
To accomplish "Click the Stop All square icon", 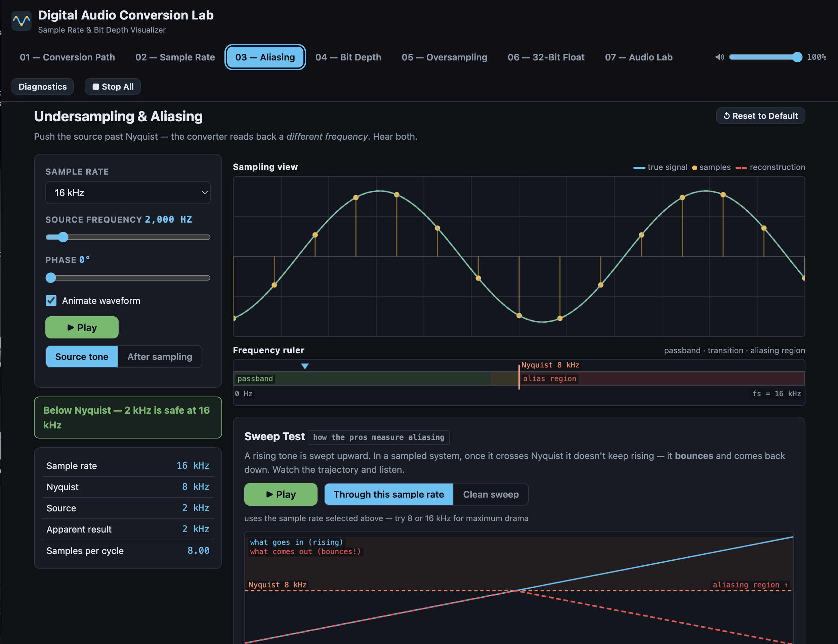I will click(x=96, y=87).
